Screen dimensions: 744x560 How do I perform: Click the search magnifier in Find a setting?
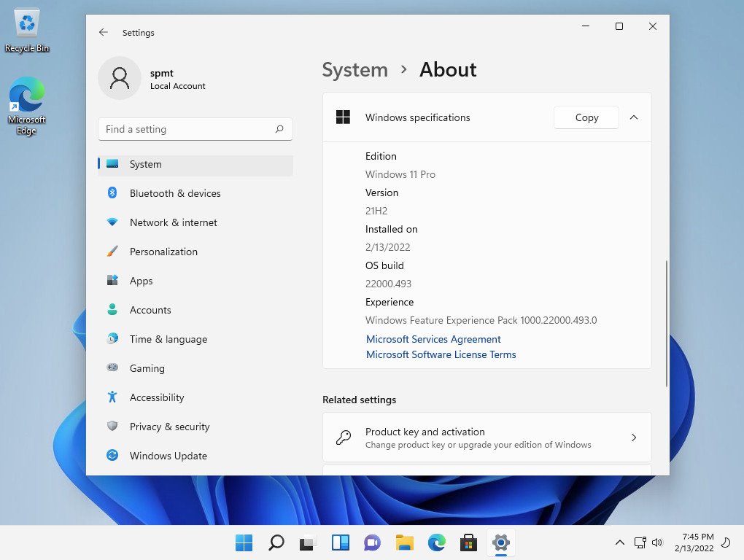point(279,129)
